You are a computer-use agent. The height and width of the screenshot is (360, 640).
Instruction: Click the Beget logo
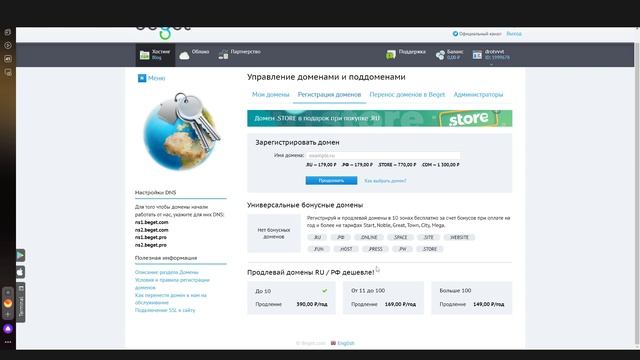[x=163, y=33]
